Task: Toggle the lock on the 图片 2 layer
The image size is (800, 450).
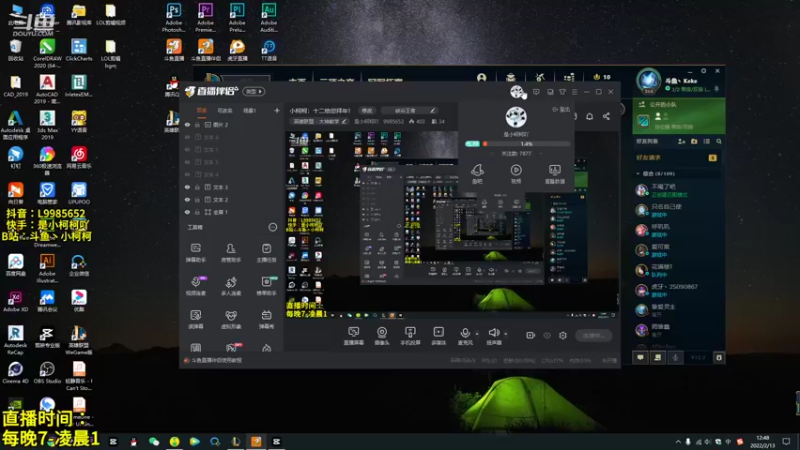Action: (197, 124)
